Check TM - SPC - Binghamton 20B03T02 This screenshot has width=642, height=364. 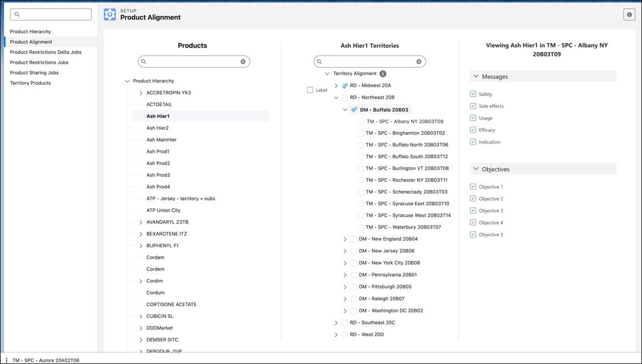click(361, 133)
